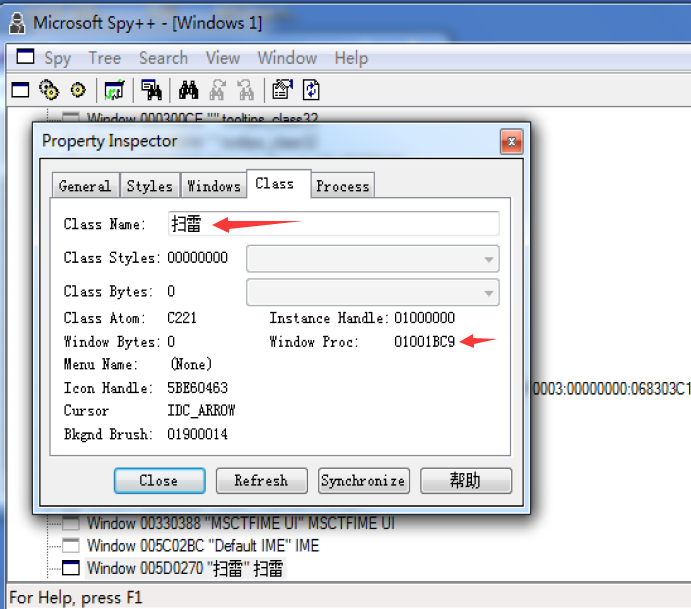This screenshot has width=691, height=609.
Task: Click the 帮助 help button
Action: (x=466, y=480)
